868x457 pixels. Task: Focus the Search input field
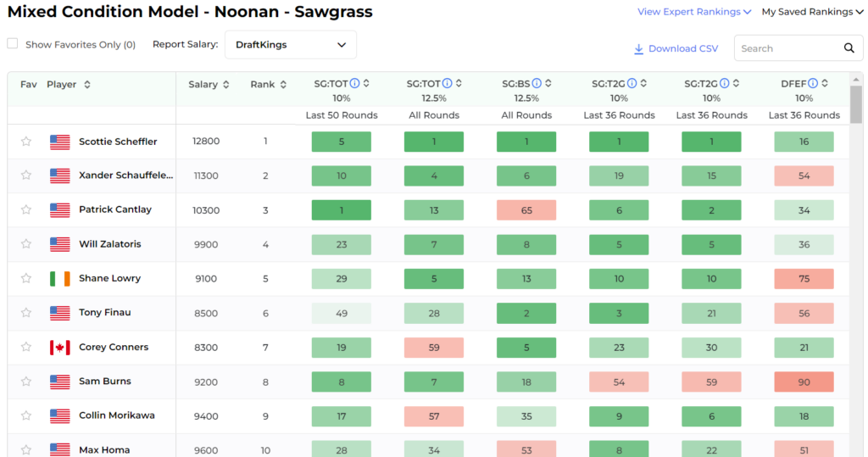(x=789, y=48)
